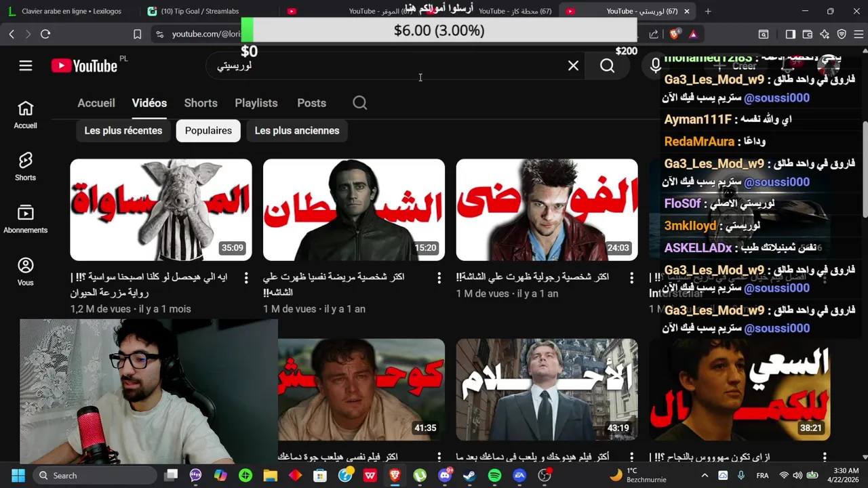Reload the current page

pos(45,34)
